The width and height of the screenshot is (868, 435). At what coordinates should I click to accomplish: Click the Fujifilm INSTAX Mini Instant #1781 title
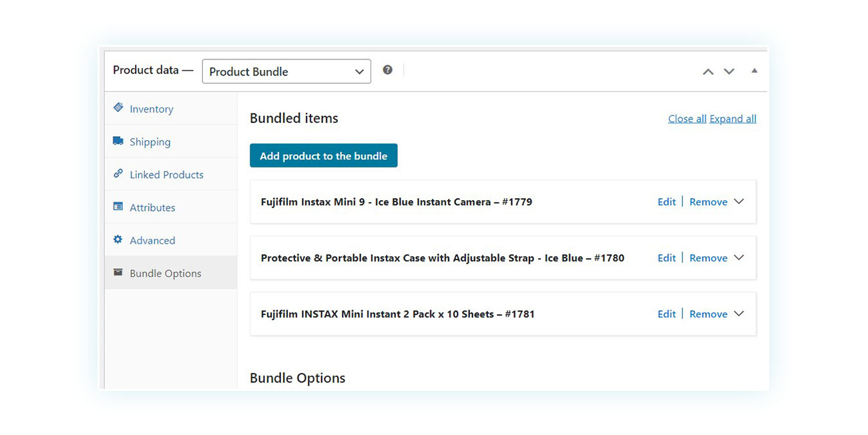click(398, 314)
